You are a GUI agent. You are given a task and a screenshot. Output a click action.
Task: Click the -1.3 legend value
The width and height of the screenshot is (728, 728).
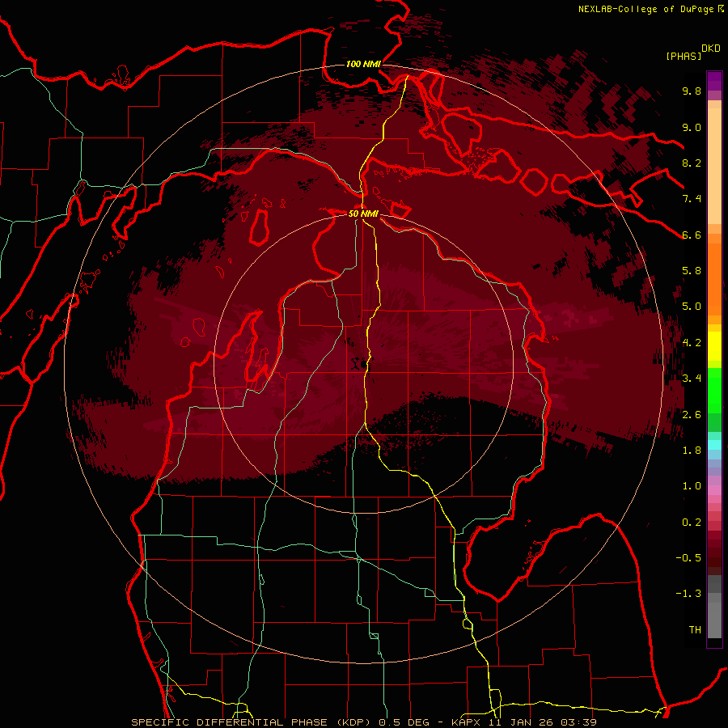[x=688, y=594]
